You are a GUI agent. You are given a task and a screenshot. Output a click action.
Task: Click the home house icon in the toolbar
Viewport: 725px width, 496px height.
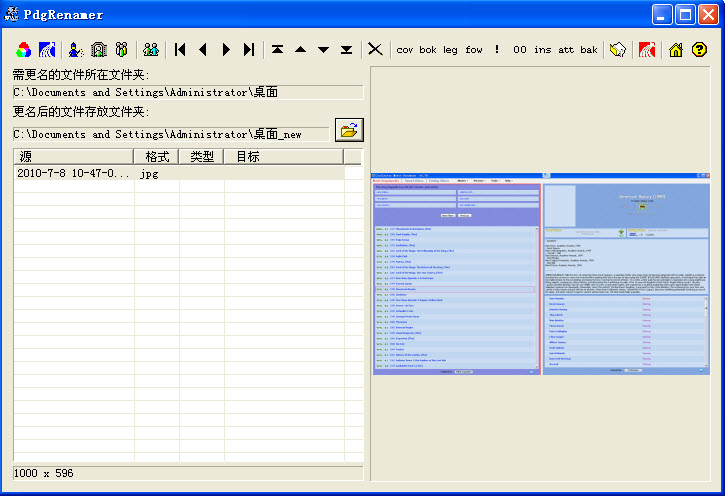click(x=676, y=49)
